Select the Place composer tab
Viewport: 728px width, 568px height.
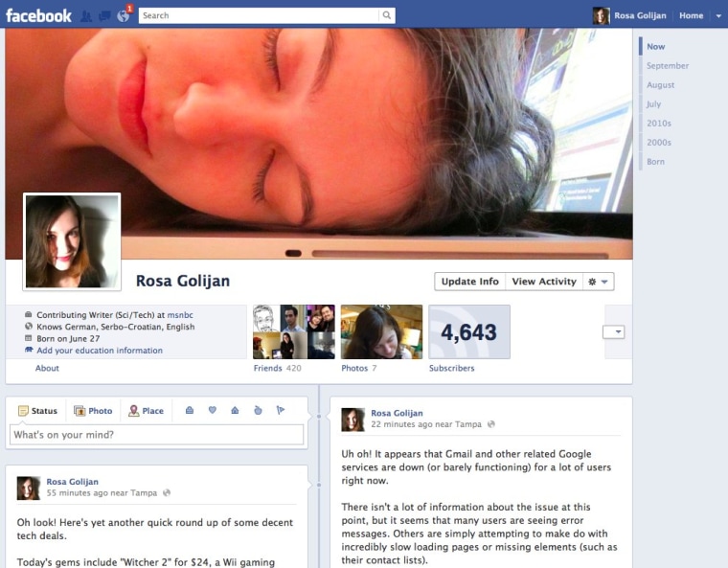(147, 411)
